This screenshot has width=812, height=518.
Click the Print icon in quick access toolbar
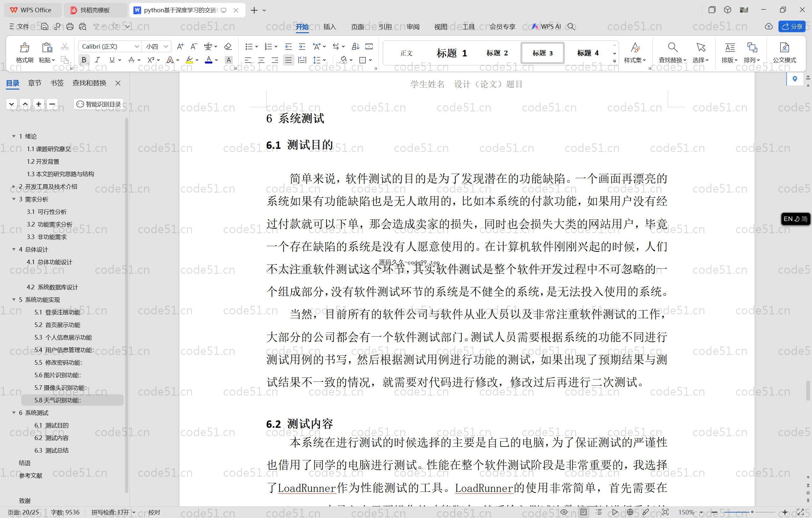70,26
